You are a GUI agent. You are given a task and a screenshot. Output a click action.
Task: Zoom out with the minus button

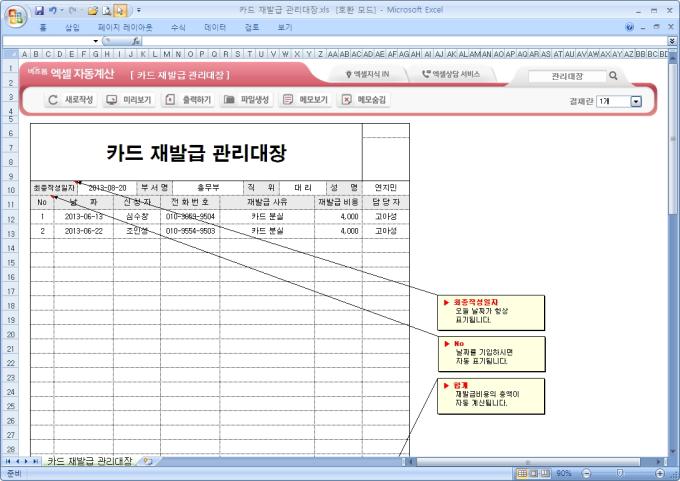click(x=586, y=473)
